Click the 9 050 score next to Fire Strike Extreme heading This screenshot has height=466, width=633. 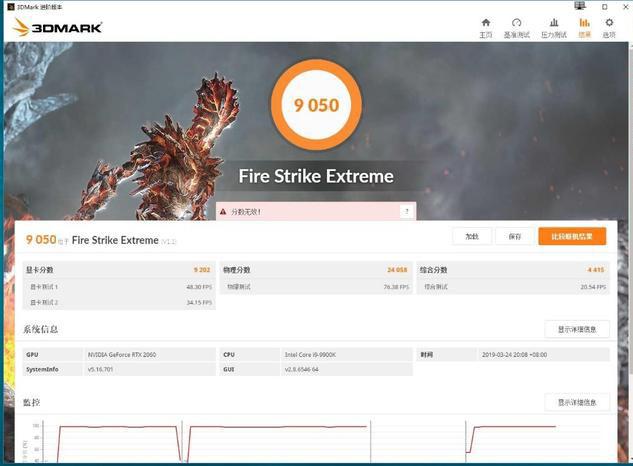41,239
